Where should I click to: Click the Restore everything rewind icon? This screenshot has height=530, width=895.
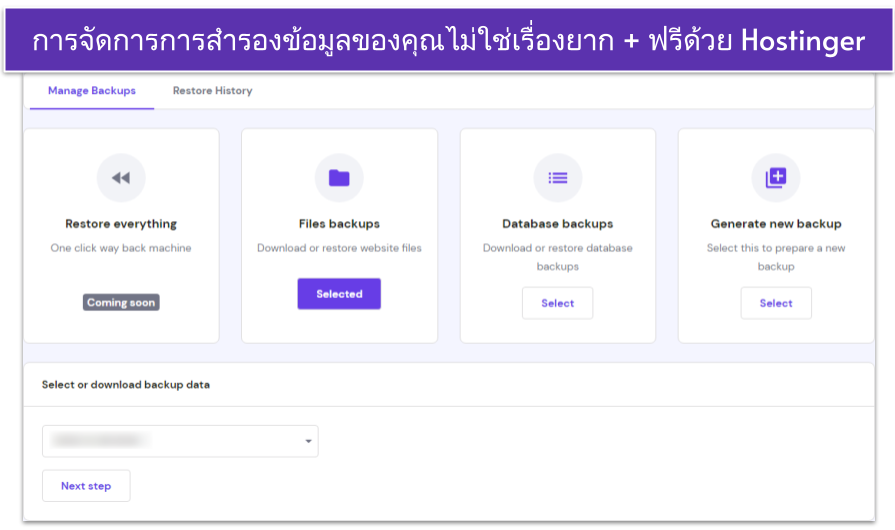pyautogui.click(x=121, y=178)
